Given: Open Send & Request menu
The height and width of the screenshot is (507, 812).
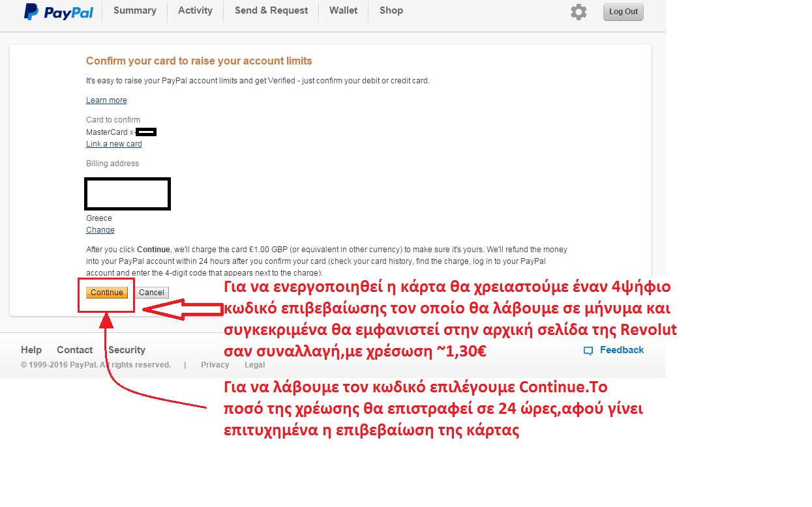Looking at the screenshot, I should tap(271, 10).
